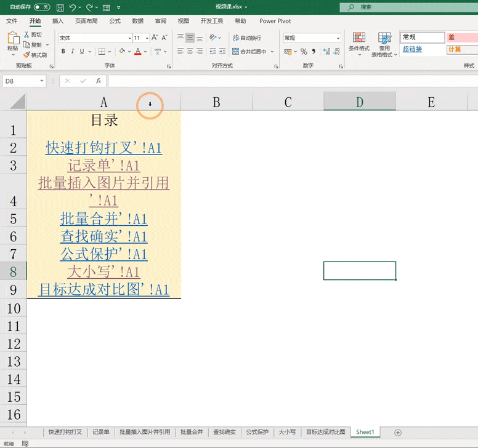Screen dimensions: 478x448
Task: Expand the font name dropdown
Action: 129,38
